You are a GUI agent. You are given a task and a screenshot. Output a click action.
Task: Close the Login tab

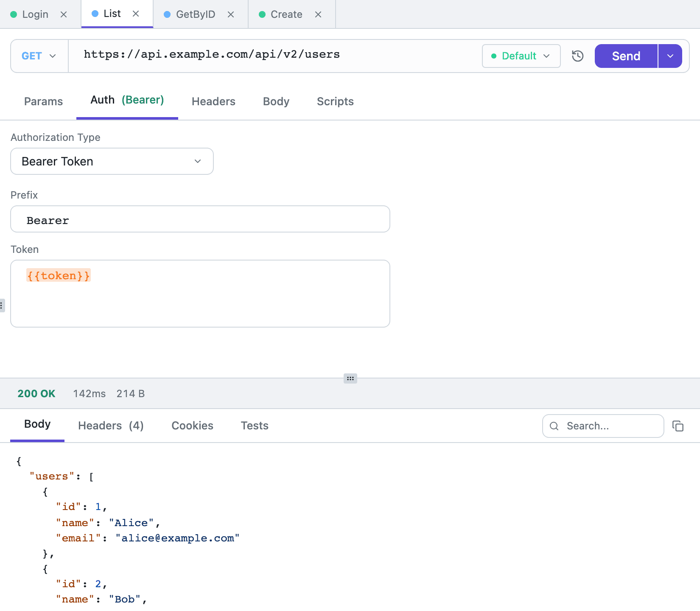[64, 14]
